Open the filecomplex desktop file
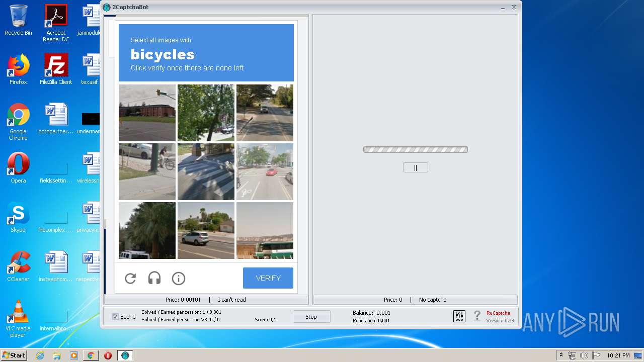 [56, 217]
